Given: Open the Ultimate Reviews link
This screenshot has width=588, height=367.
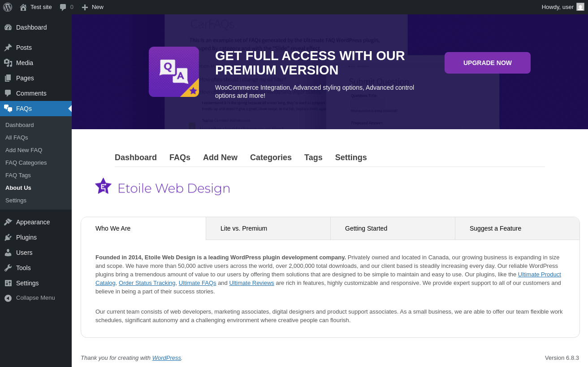Looking at the screenshot, I should [x=251, y=283].
